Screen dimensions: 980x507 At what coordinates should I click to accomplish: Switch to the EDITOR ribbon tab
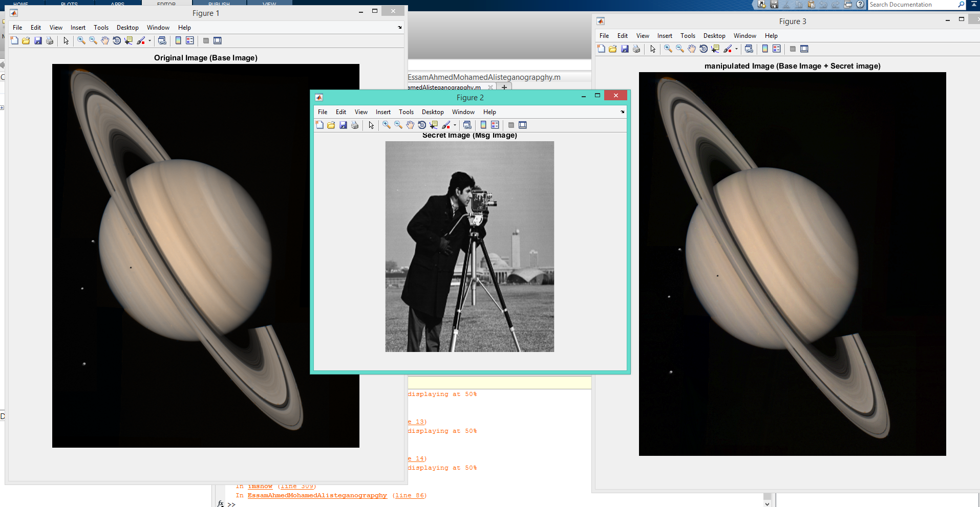pos(166,4)
